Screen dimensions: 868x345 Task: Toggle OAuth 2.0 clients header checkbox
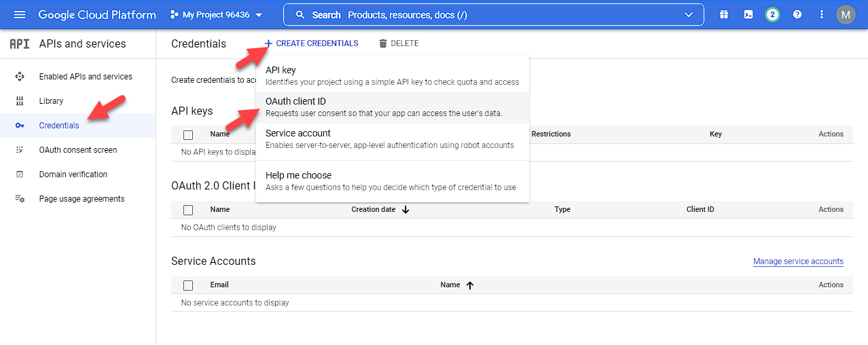coord(188,210)
